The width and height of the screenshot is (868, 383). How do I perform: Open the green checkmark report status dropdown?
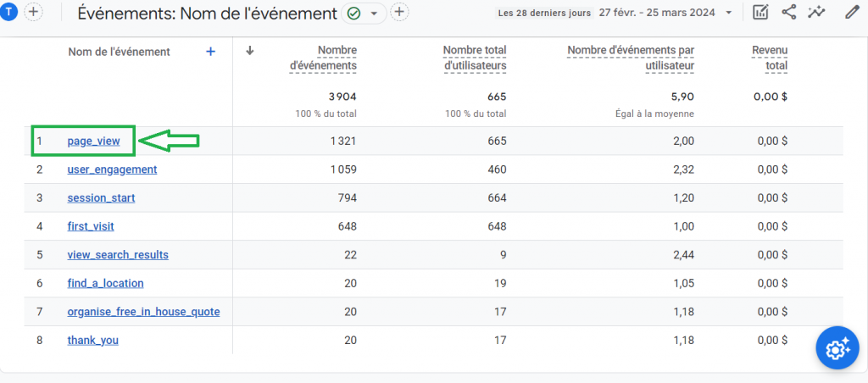click(x=364, y=12)
